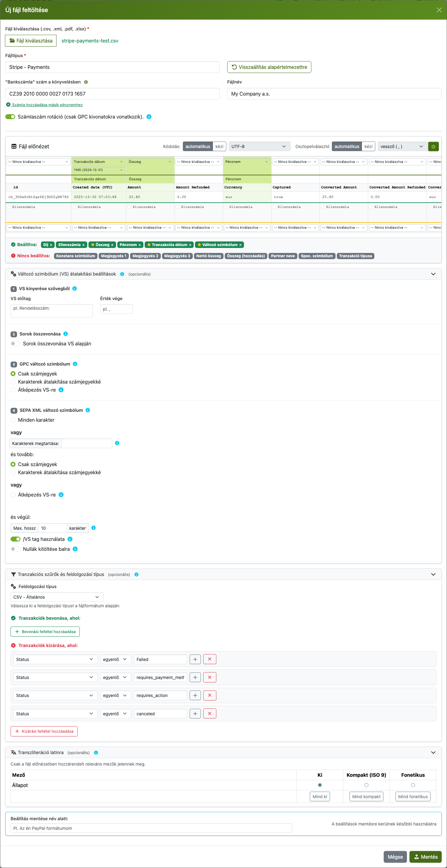
Task: Click the Fájltípus Stripe - Payments field
Action: coord(113,67)
